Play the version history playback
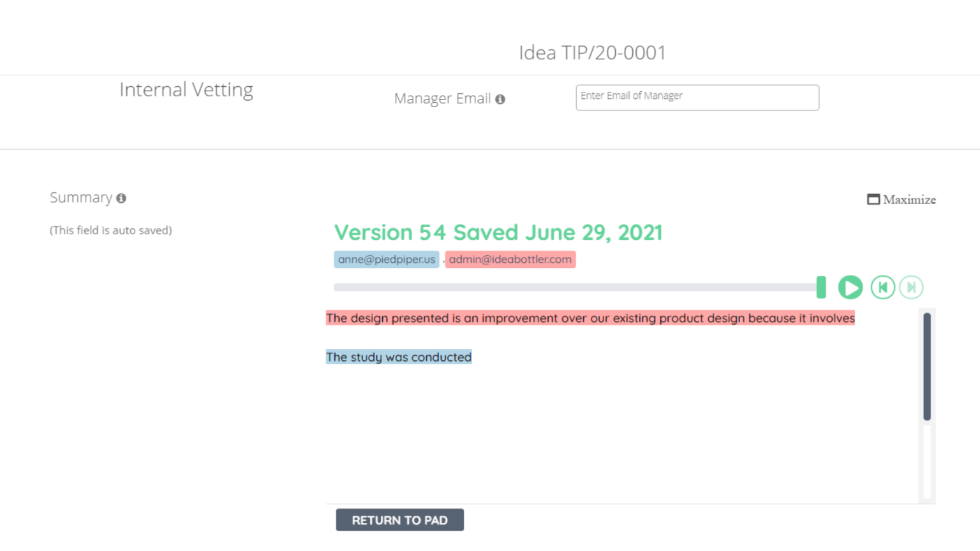The image size is (980, 551). (x=850, y=288)
